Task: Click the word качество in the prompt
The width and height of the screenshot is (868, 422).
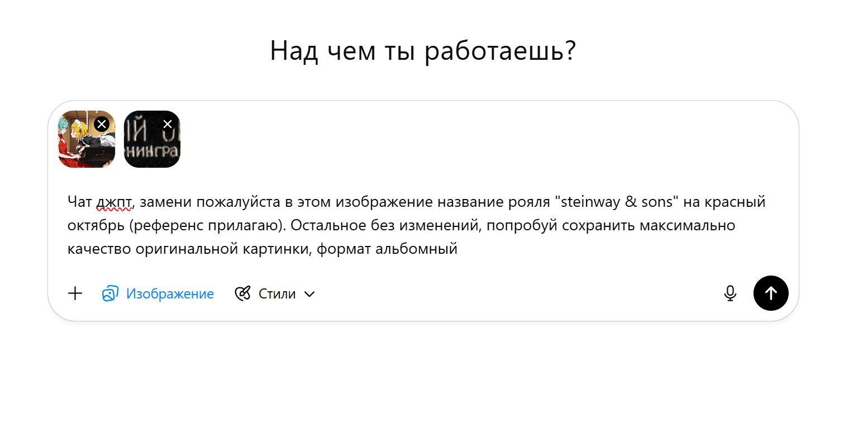Action: [99, 249]
